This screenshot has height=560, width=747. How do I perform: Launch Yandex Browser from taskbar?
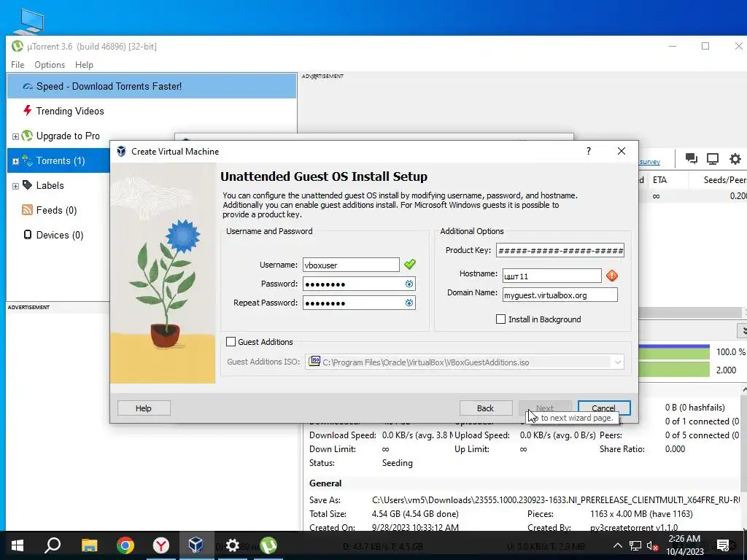pos(161,545)
